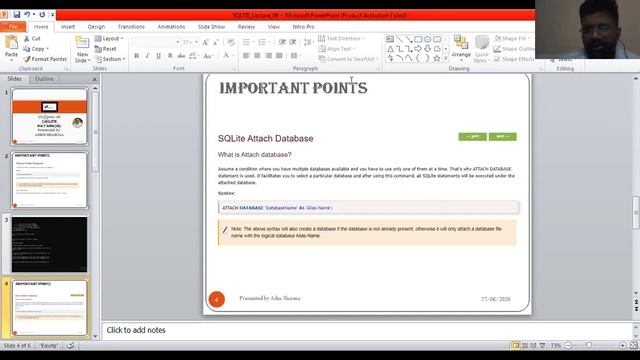Toggle Bold formatting

click(136, 56)
